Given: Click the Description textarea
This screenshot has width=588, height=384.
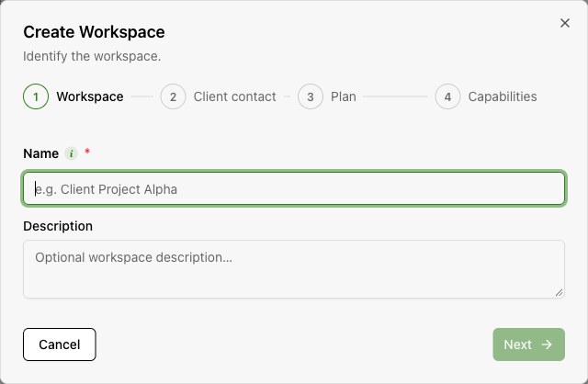Looking at the screenshot, I should click(294, 269).
